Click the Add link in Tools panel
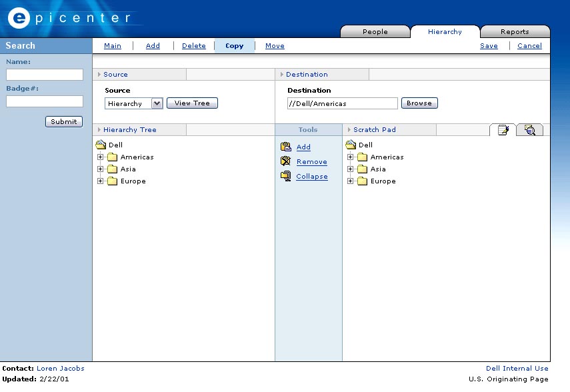Viewport: 570px width, 392px height. tap(303, 147)
